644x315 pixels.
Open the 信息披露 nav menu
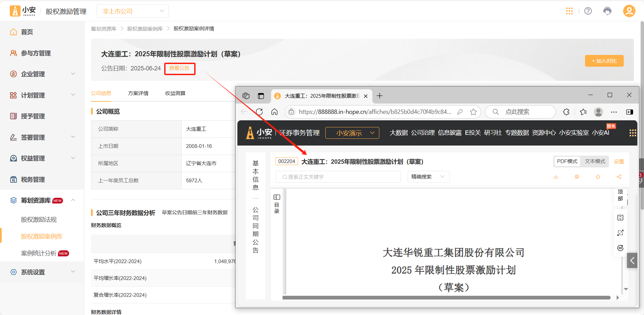click(450, 133)
